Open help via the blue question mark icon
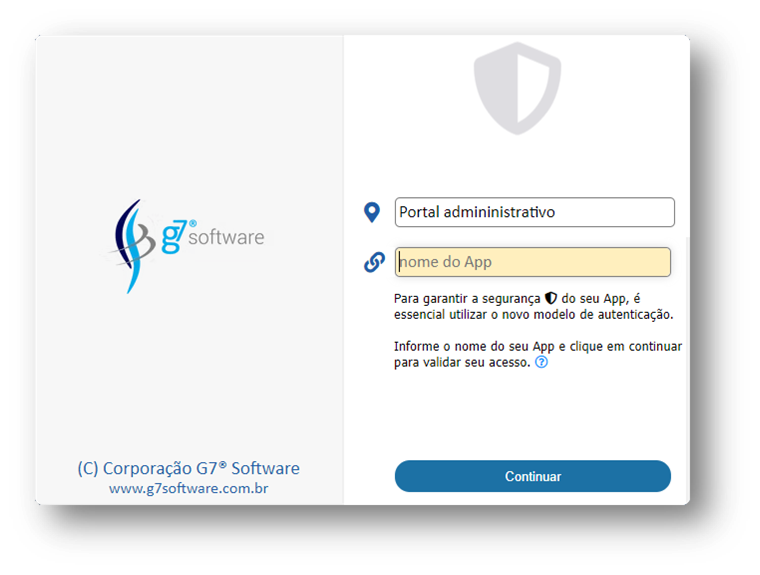The width and height of the screenshot is (760, 575). coord(541,362)
